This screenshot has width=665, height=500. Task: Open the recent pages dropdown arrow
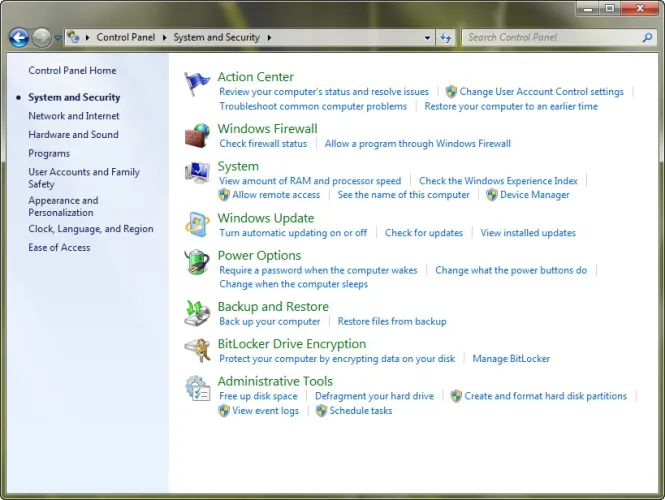point(58,38)
